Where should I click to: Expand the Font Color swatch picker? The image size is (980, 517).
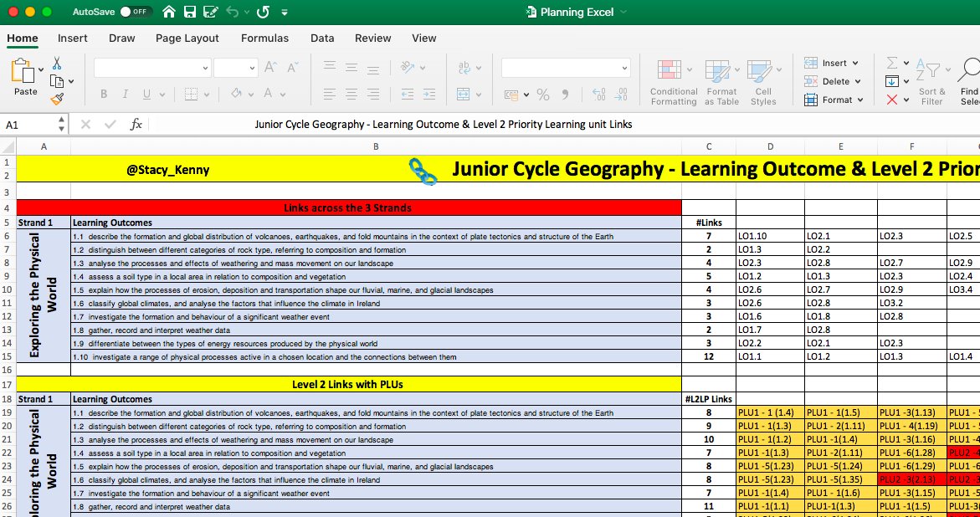pyautogui.click(x=281, y=94)
